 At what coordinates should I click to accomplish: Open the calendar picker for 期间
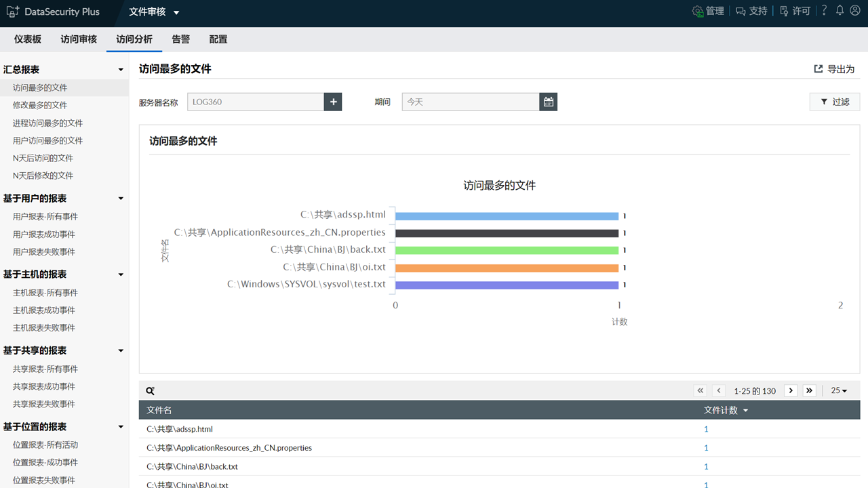click(x=548, y=101)
